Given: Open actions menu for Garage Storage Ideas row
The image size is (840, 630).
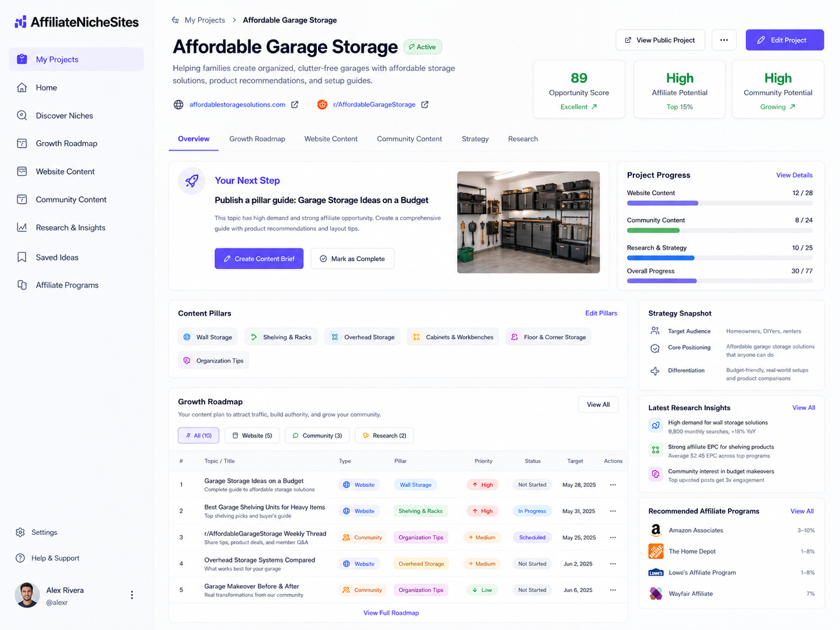Looking at the screenshot, I should click(613, 485).
